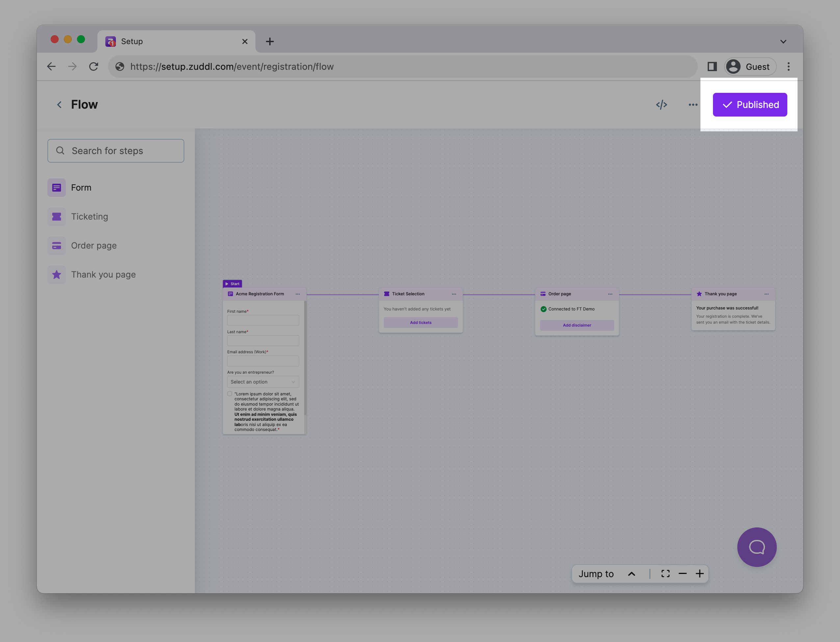The height and width of the screenshot is (642, 840).
Task: Open the three-dot menu beside Published
Action: click(693, 105)
